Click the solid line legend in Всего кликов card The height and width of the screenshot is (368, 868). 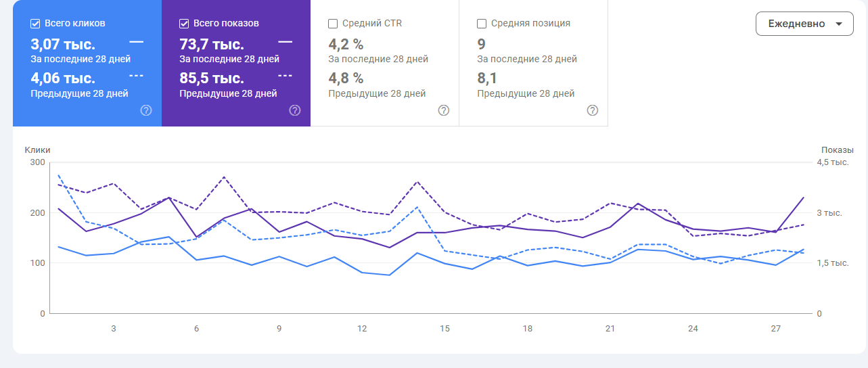tap(136, 42)
